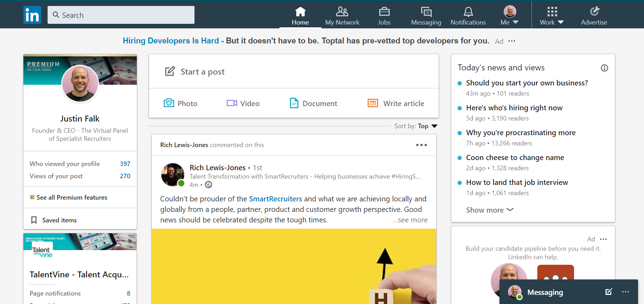
Task: Click the news info icon
Action: 604,68
